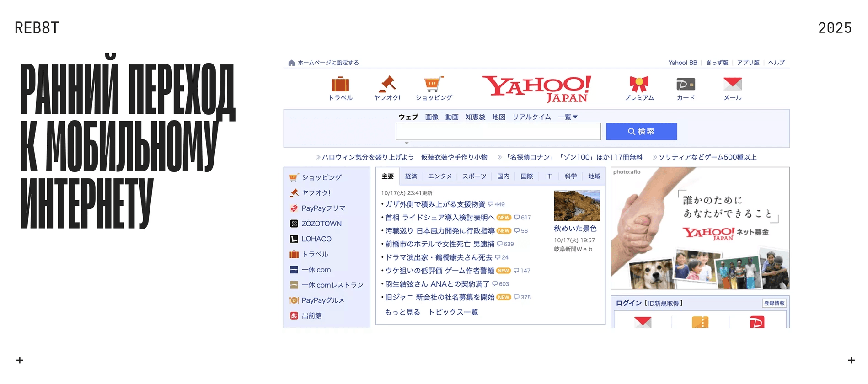The image size is (868, 384).
Task: Click the mail envelope icon in login box
Action: 643,322
